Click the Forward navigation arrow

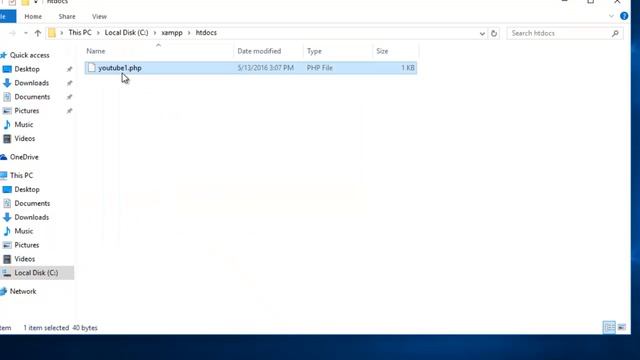pyautogui.click(x=12, y=33)
